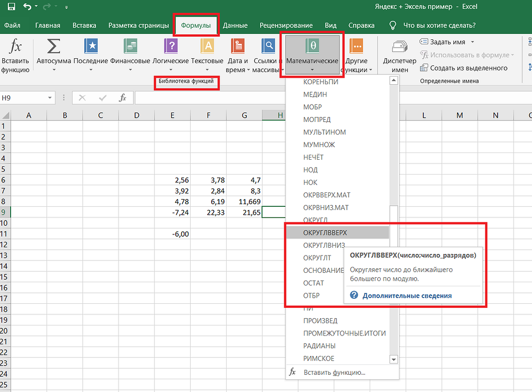532x392 pixels.
Task: Click the formula bar cancel X icon
Action: coord(82,98)
